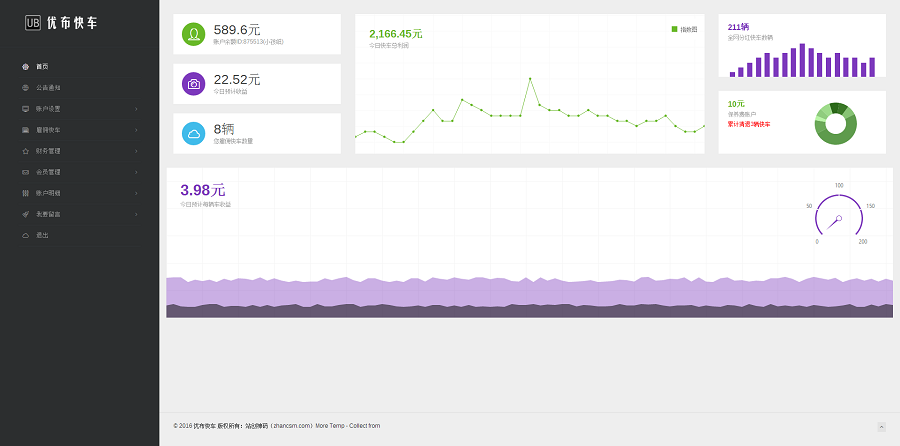Click the green account balance user icon

pos(193,34)
